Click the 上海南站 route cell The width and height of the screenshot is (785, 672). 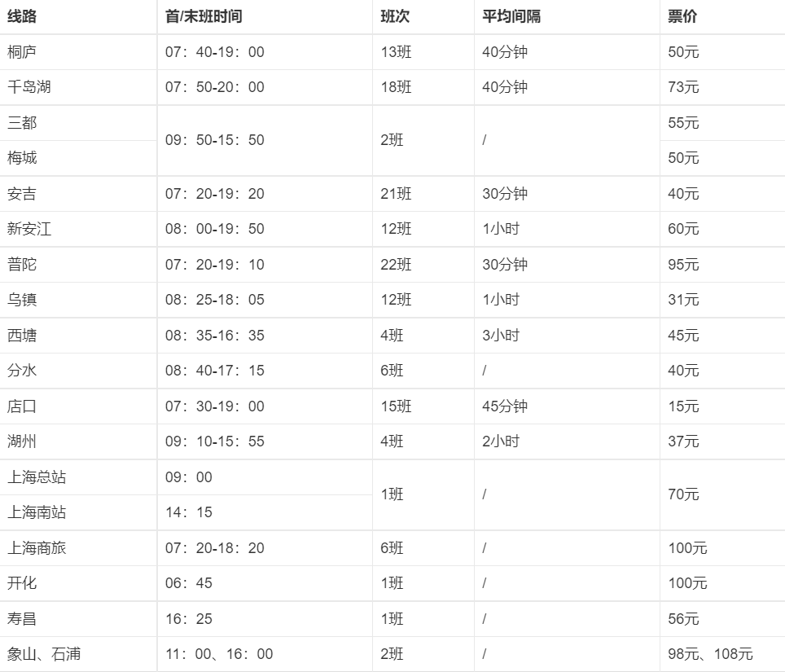point(37,512)
